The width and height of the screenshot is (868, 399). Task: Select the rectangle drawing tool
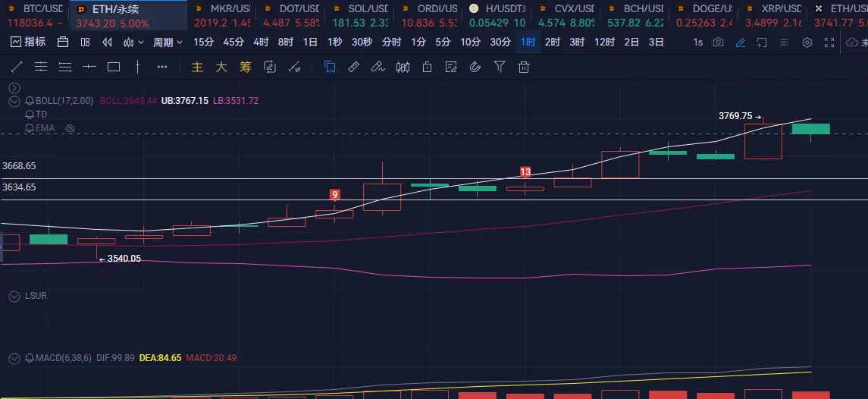pyautogui.click(x=114, y=67)
